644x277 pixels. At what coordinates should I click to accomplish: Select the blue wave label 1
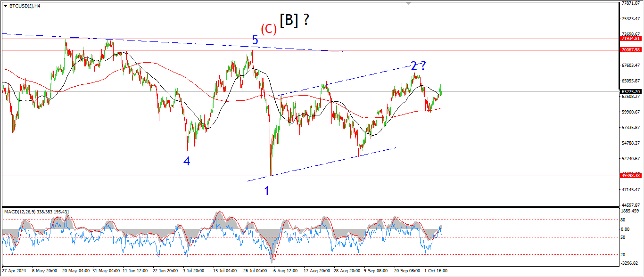point(267,191)
